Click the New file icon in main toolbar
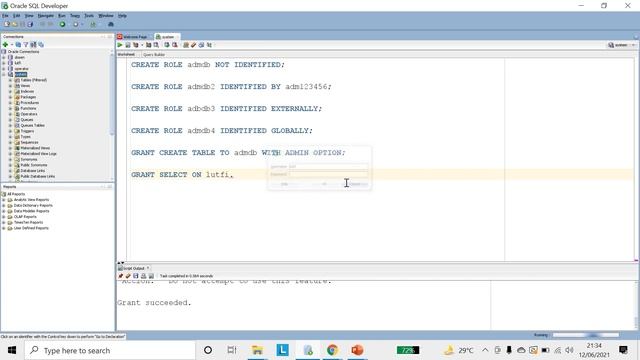This screenshot has height=360, width=640. (x=7, y=24)
